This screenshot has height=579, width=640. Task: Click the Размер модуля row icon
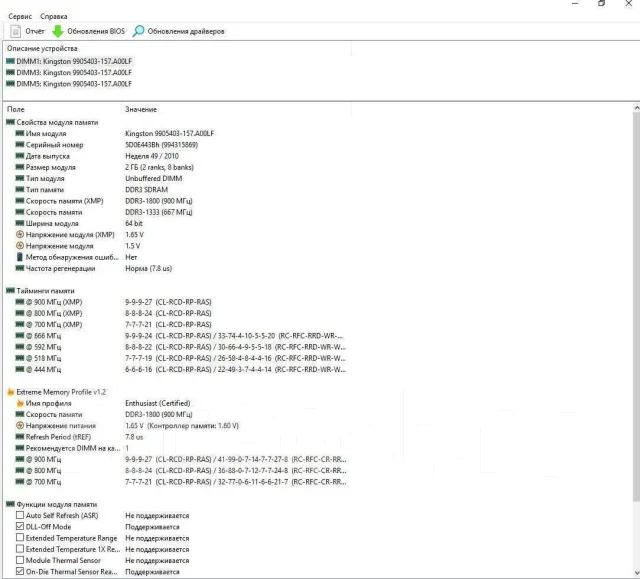tap(20, 167)
